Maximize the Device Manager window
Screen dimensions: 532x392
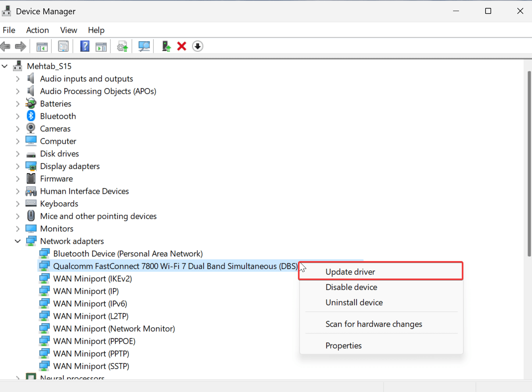(x=488, y=11)
